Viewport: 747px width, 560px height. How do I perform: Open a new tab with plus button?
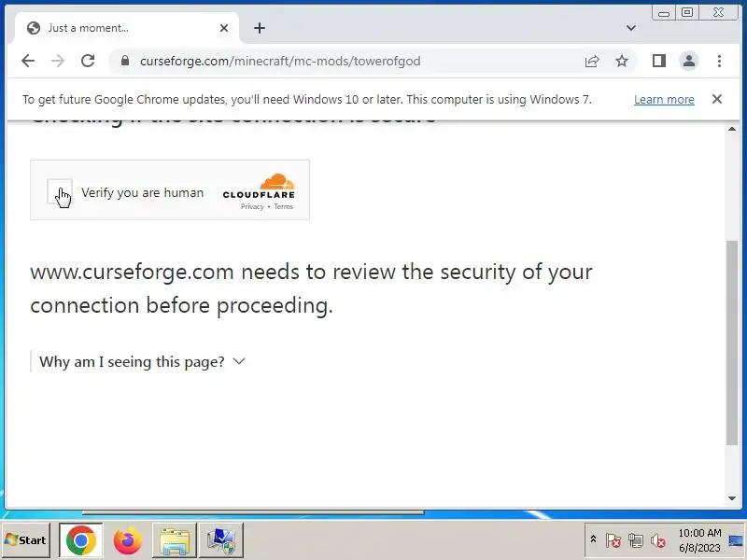pyautogui.click(x=260, y=28)
